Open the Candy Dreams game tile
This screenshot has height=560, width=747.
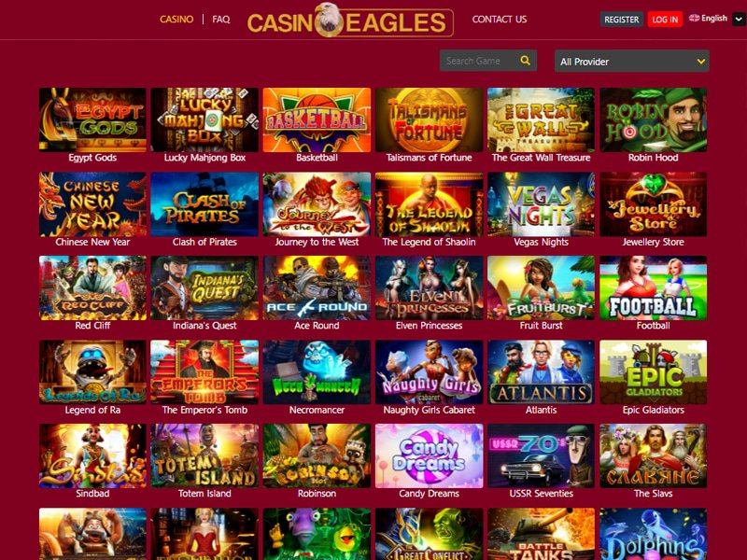click(429, 455)
